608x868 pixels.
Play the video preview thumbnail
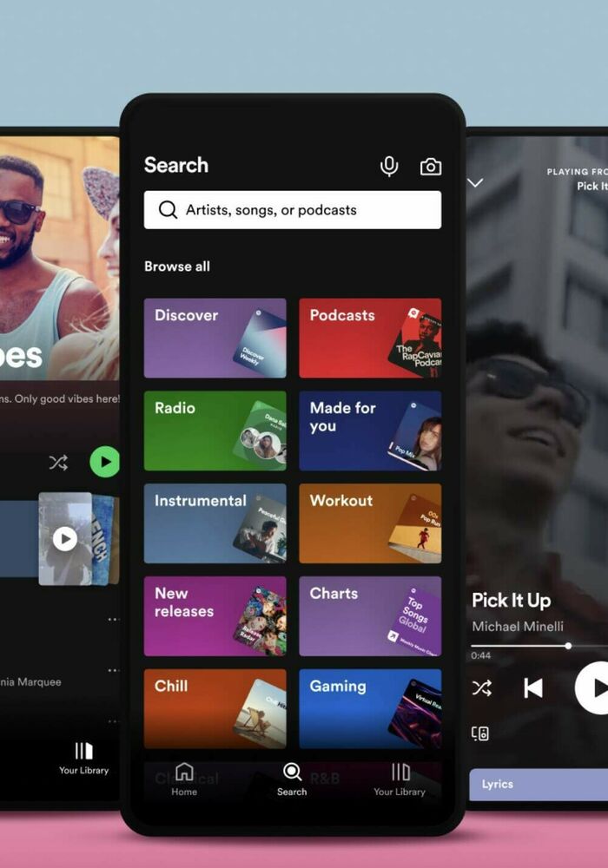65,539
